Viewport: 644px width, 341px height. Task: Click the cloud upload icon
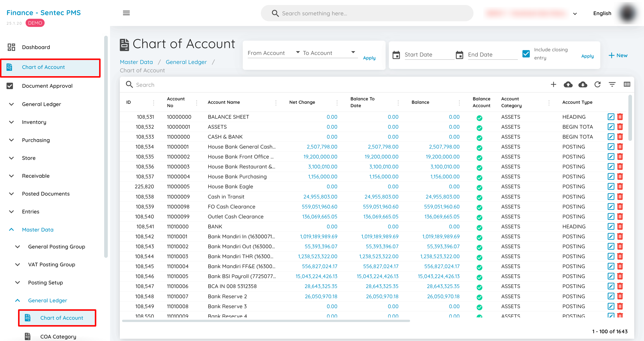point(568,84)
